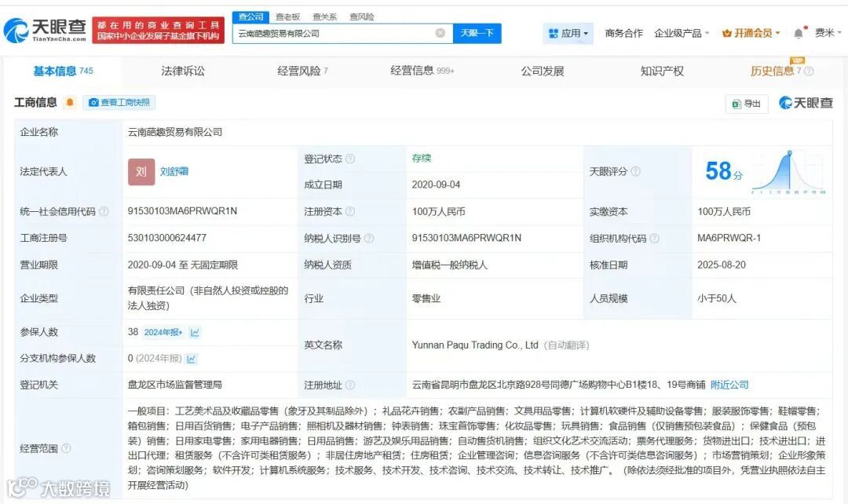Click help icon next to 经营范围
This screenshot has height=504, width=848.
(x=66, y=448)
